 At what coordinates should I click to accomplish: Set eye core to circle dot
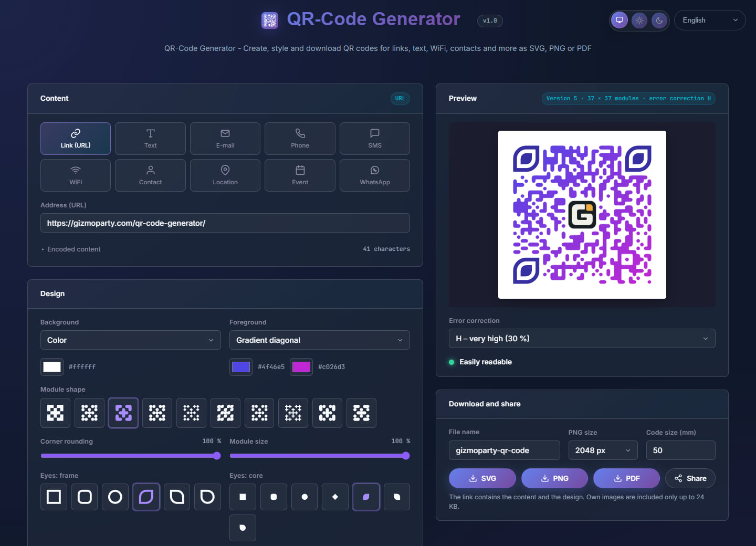[304, 497]
